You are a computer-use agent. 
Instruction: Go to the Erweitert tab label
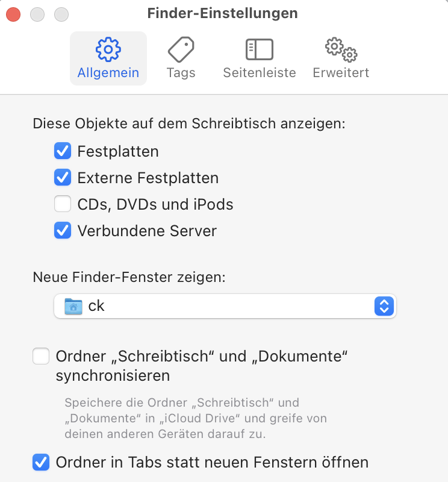point(341,73)
